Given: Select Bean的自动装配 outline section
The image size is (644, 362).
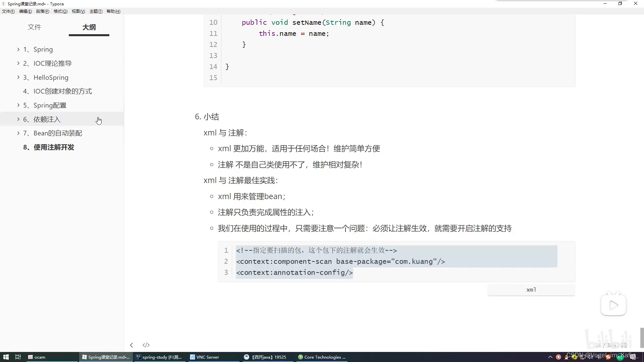Looking at the screenshot, I should pos(58,133).
